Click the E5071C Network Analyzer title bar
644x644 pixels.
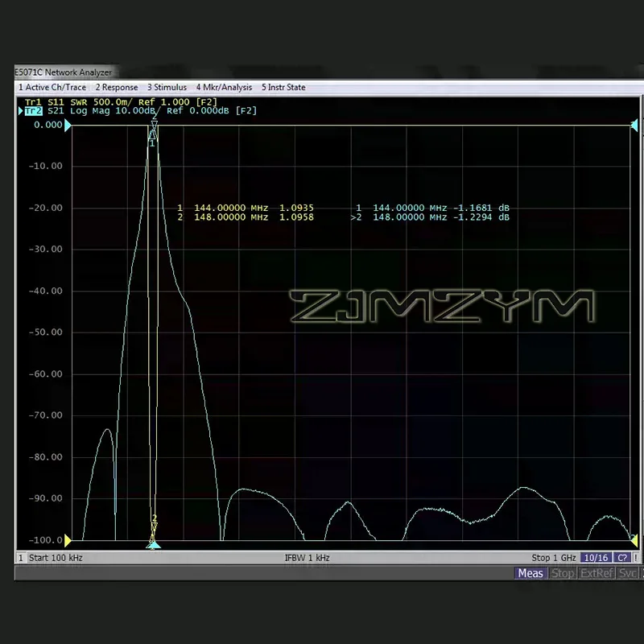[x=64, y=72]
